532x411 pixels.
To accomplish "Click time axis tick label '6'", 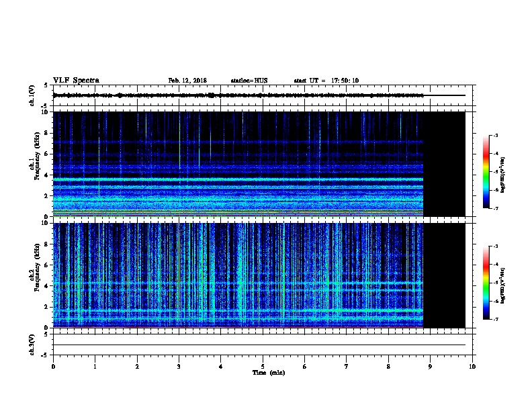I will 305,366.
